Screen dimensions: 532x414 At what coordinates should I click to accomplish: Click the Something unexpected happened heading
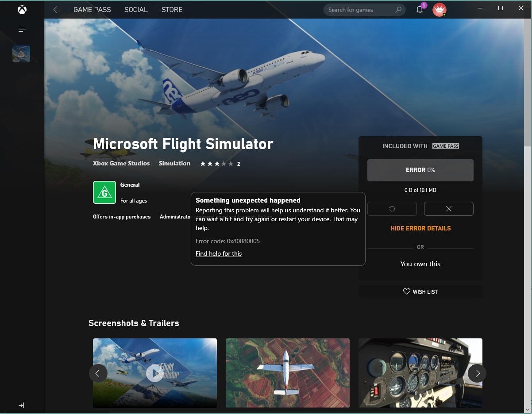tap(248, 200)
